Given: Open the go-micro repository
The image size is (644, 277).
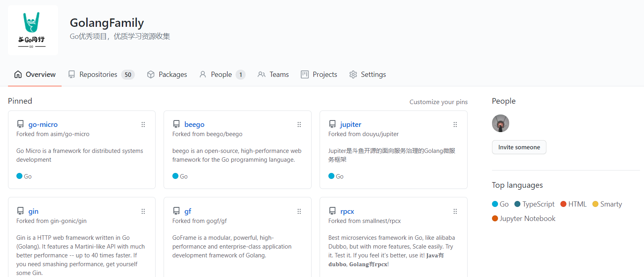Looking at the screenshot, I should tap(43, 124).
